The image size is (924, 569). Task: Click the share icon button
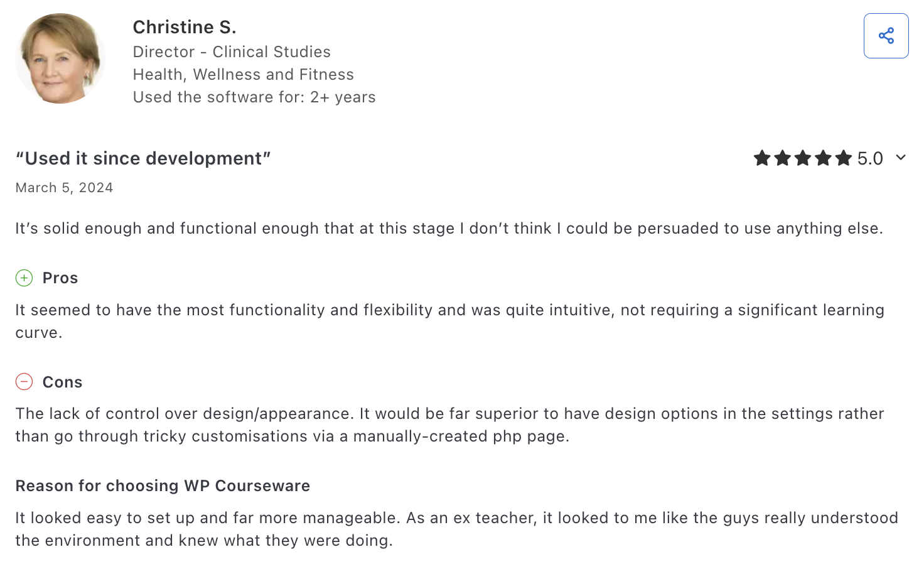pos(886,36)
